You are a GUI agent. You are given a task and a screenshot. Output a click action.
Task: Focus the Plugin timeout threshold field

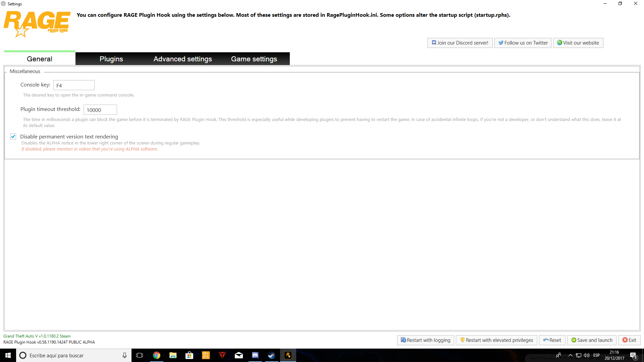(100, 110)
